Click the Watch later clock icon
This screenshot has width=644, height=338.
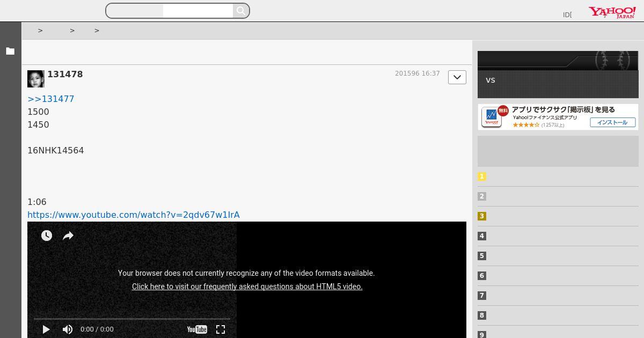point(47,236)
